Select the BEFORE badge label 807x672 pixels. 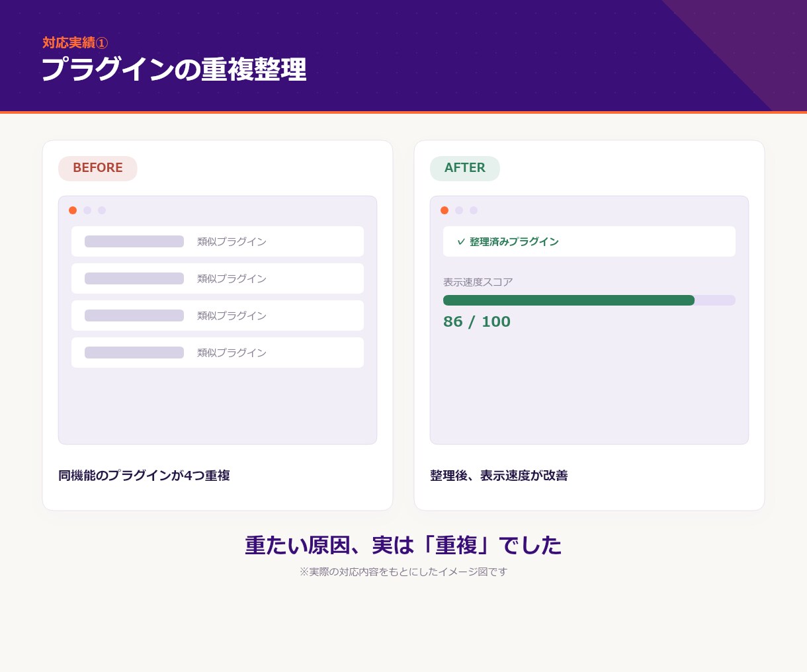98,168
